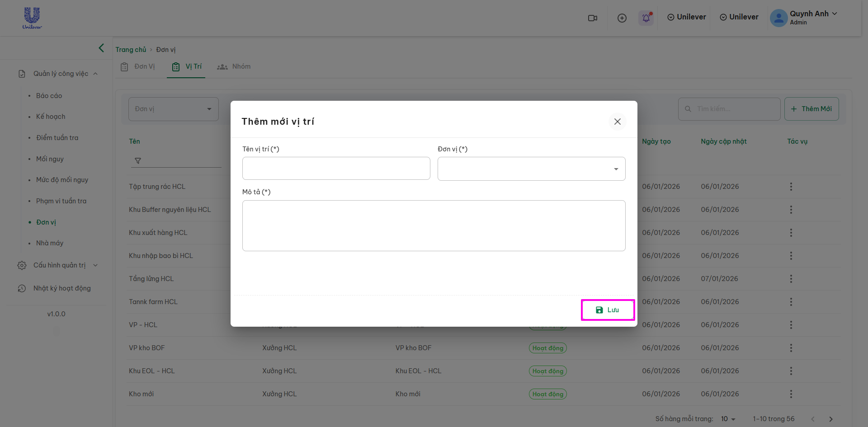Image resolution: width=868 pixels, height=427 pixels.
Task: Click the Mô tả text area
Action: coord(434,225)
